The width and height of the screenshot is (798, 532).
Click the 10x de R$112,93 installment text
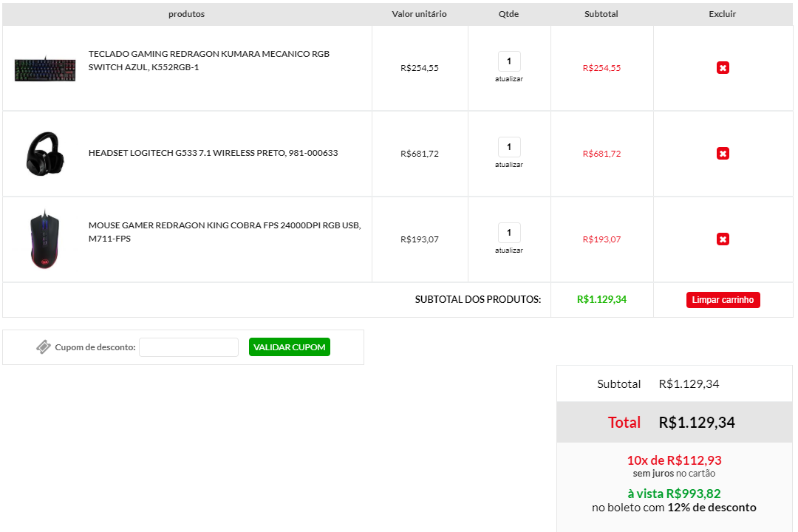[x=674, y=460]
